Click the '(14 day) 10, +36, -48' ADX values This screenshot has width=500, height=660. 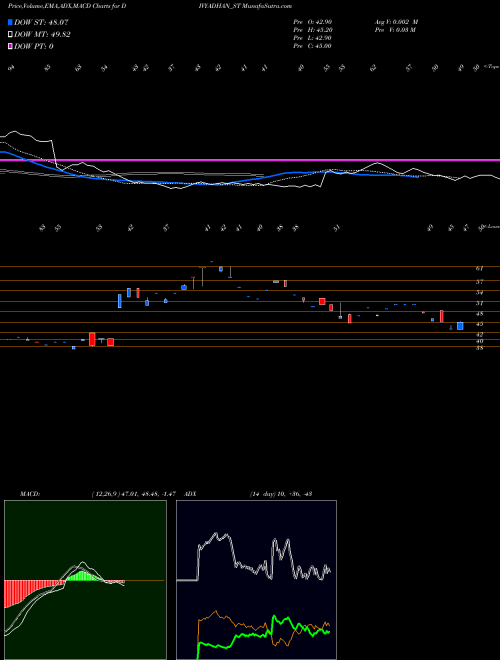pos(280,494)
